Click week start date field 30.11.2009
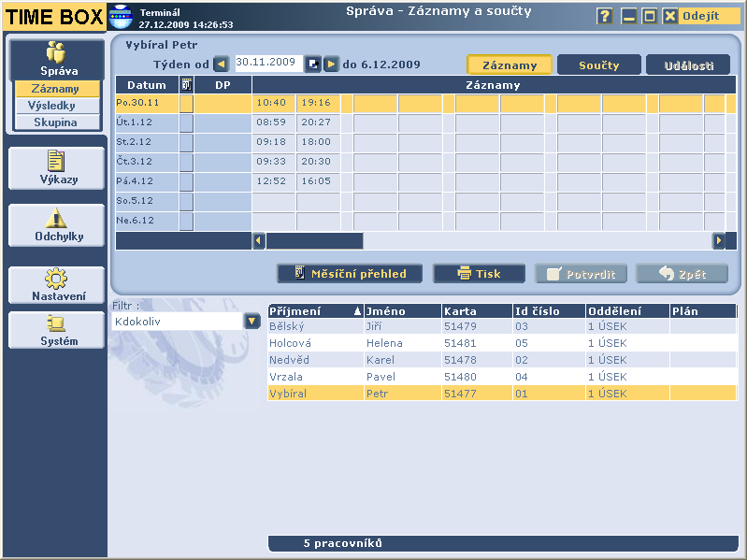 pyautogui.click(x=268, y=64)
